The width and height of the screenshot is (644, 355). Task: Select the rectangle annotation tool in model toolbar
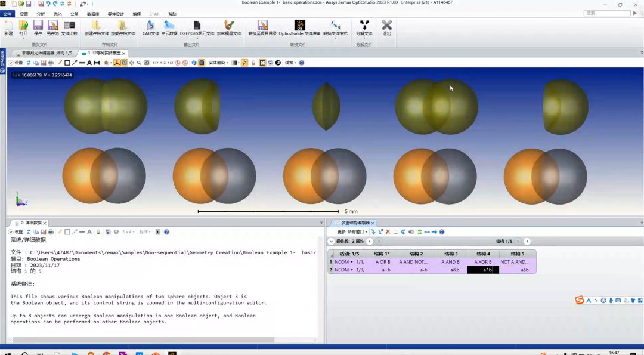(67, 63)
